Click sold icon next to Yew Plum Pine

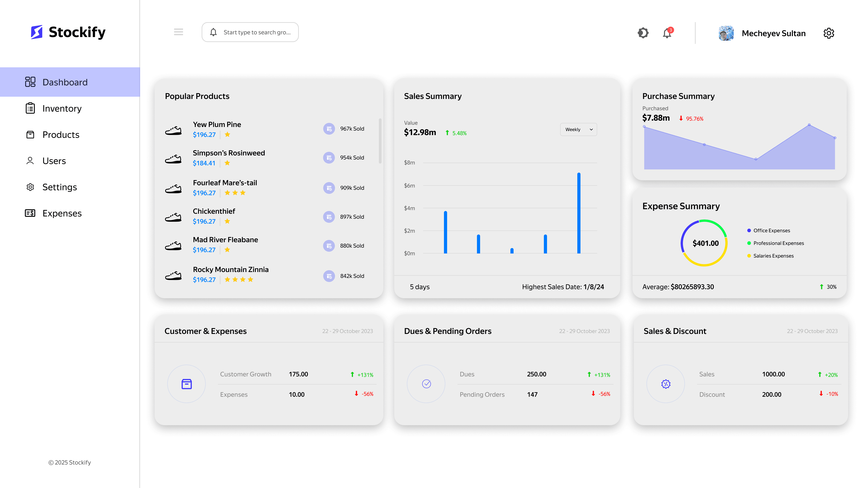pyautogui.click(x=329, y=129)
